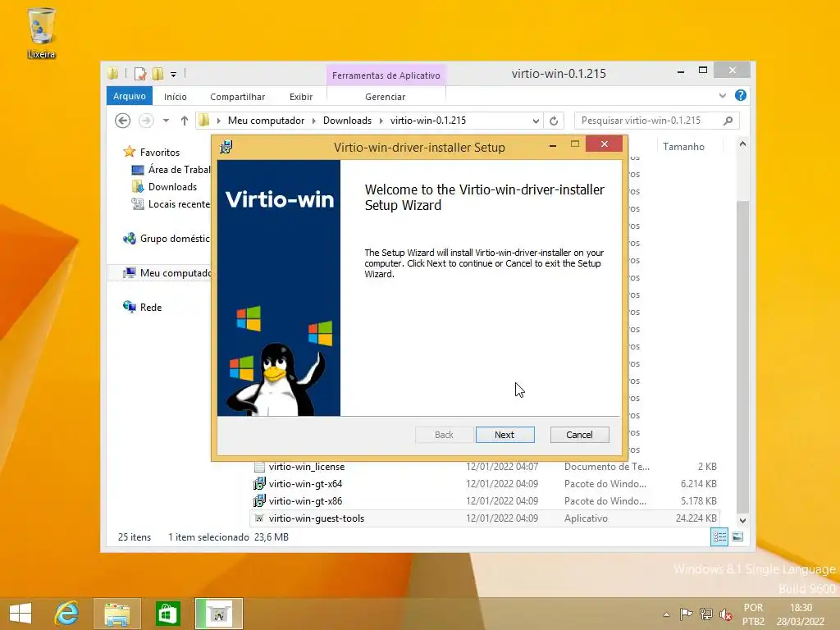Click the virtio-win-gt-x64 file icon
The image size is (840, 630).
259,484
